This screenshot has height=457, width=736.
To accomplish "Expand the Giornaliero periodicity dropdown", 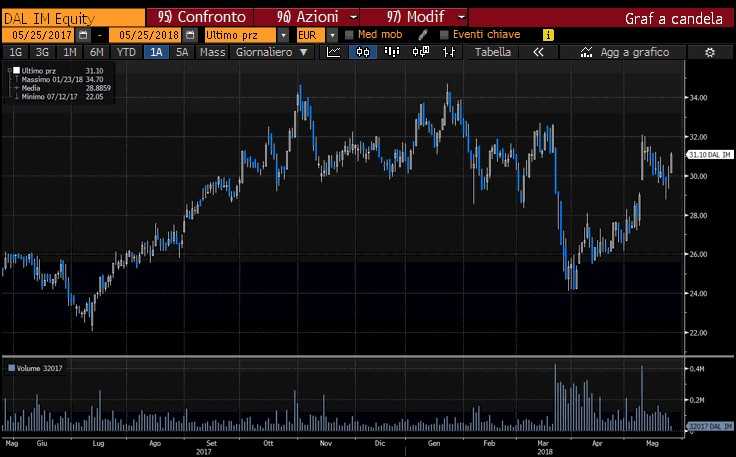I will [304, 52].
